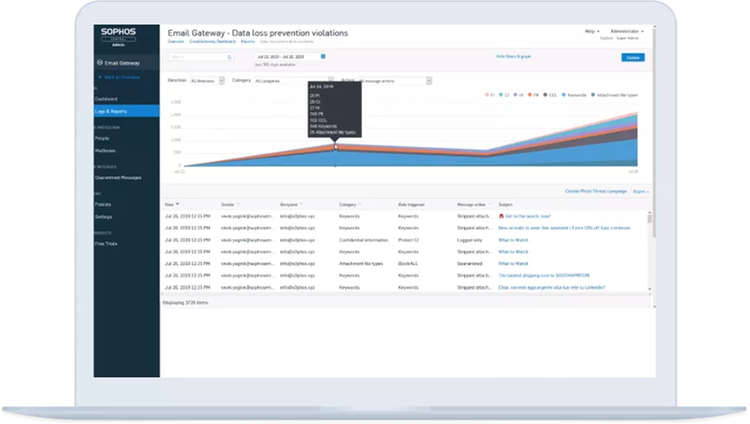Click 'Attachment file types' category cell

[x=361, y=264]
